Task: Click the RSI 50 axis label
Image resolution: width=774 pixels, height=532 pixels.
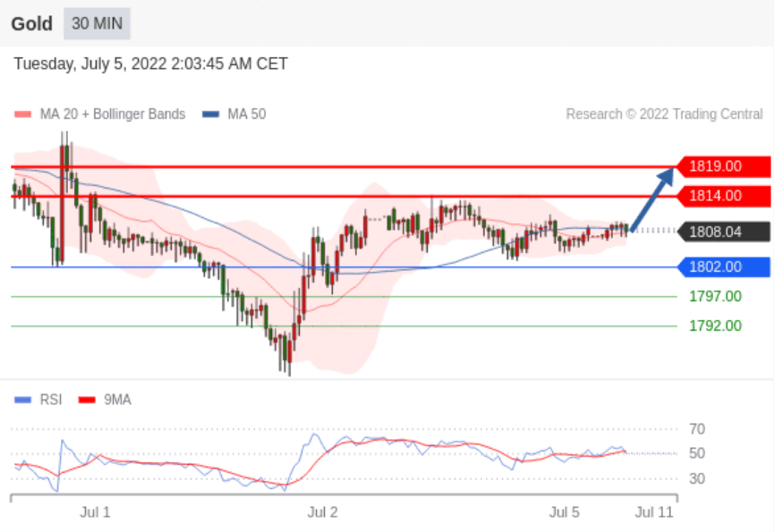Action: tap(697, 453)
